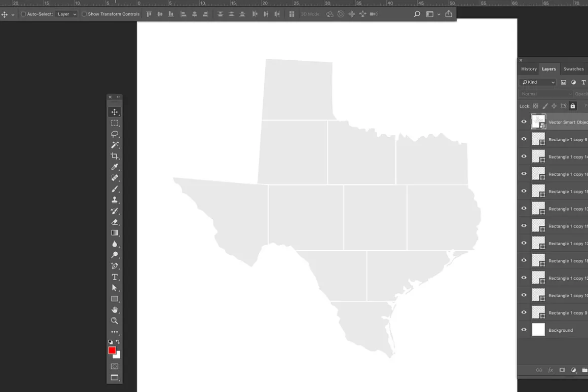Image resolution: width=588 pixels, height=392 pixels.
Task: Enable Show Transform Controls checkbox
Action: [84, 14]
